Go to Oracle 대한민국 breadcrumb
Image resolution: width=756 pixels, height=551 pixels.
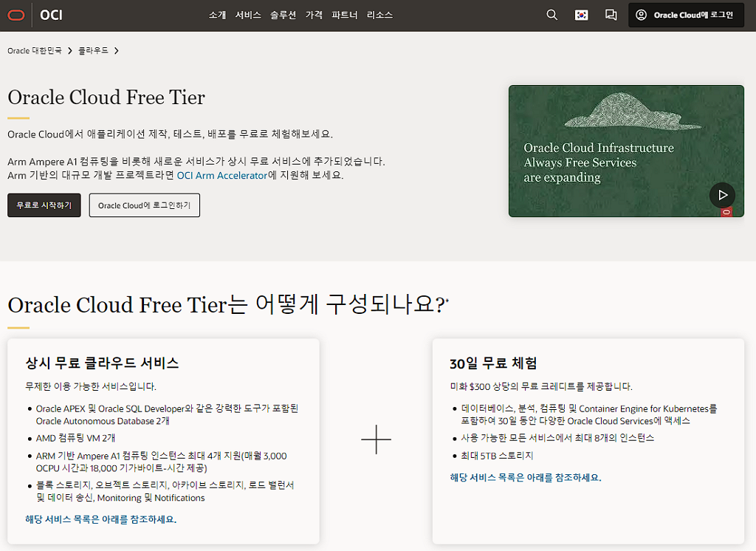coord(34,51)
